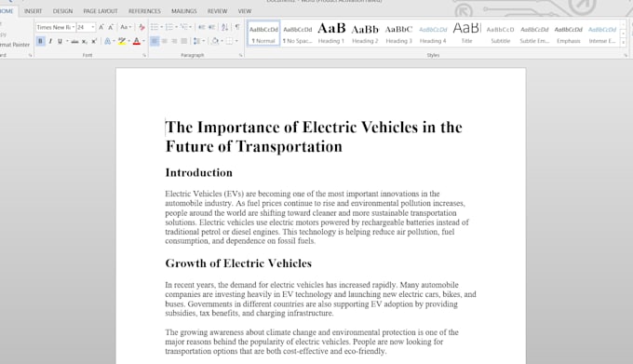Open the MAILINGS ribbon tab

pyautogui.click(x=184, y=11)
